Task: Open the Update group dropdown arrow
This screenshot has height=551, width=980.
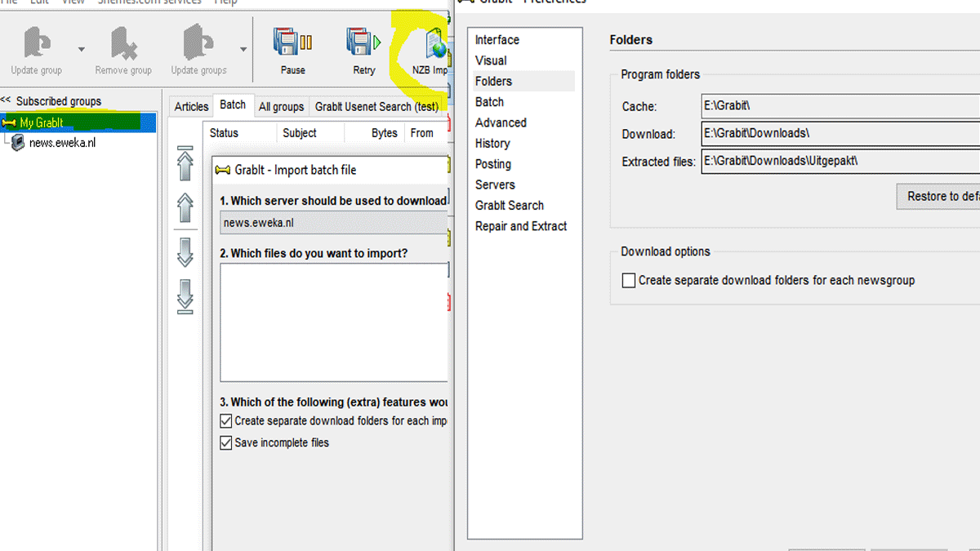Action: tap(81, 50)
